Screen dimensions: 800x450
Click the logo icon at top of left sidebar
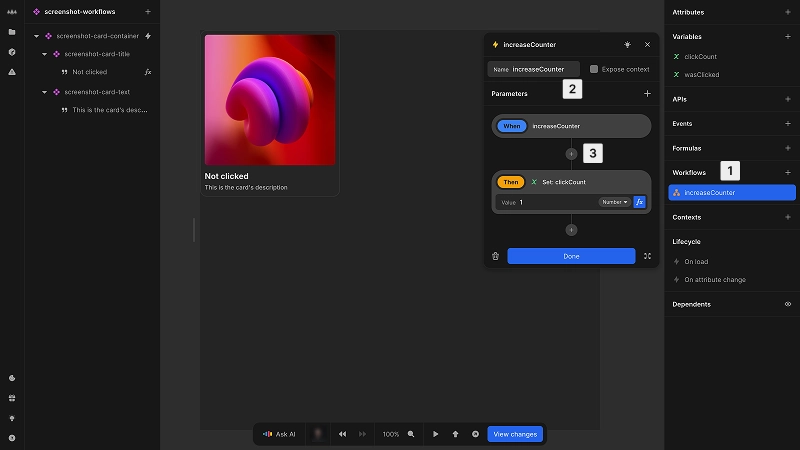[12, 12]
